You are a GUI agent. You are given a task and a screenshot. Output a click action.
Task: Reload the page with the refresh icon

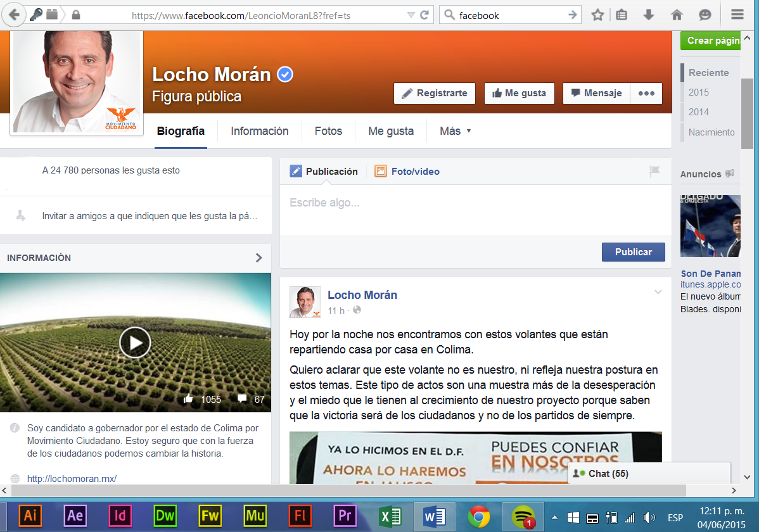(424, 15)
